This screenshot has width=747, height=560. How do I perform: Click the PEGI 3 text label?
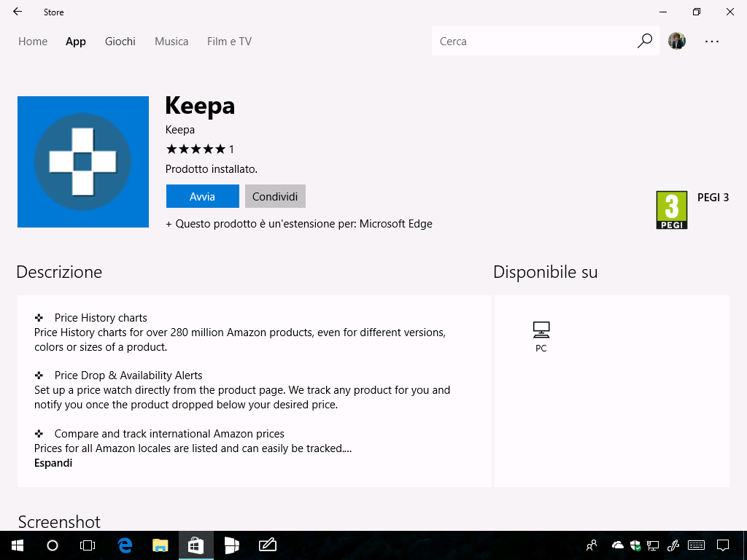tap(713, 198)
